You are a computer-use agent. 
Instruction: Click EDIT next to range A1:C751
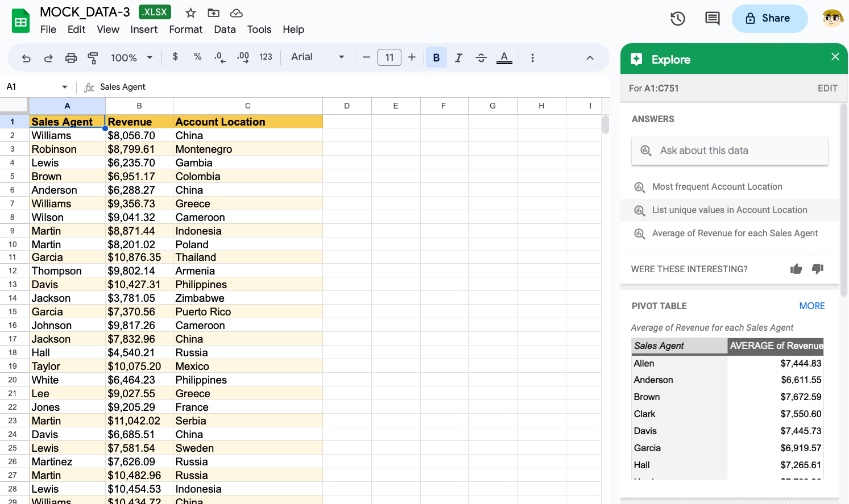point(827,88)
